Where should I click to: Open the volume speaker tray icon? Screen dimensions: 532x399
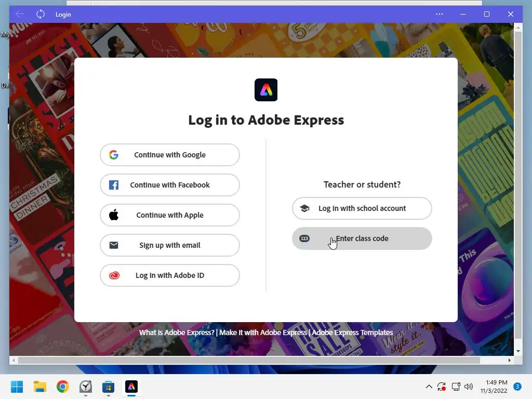[469, 387]
